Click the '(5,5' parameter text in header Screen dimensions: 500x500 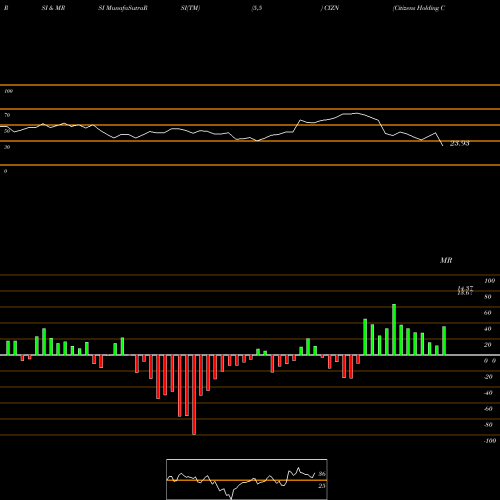coord(257,8)
